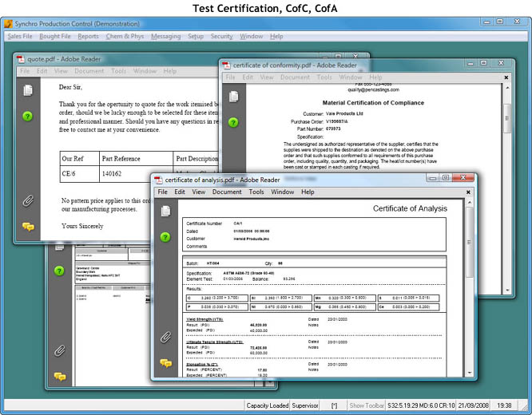Viewport: 532px width, 415px height.
Task: Open the paperclip attachments icon in quote.pdf window
Action: click(28, 201)
